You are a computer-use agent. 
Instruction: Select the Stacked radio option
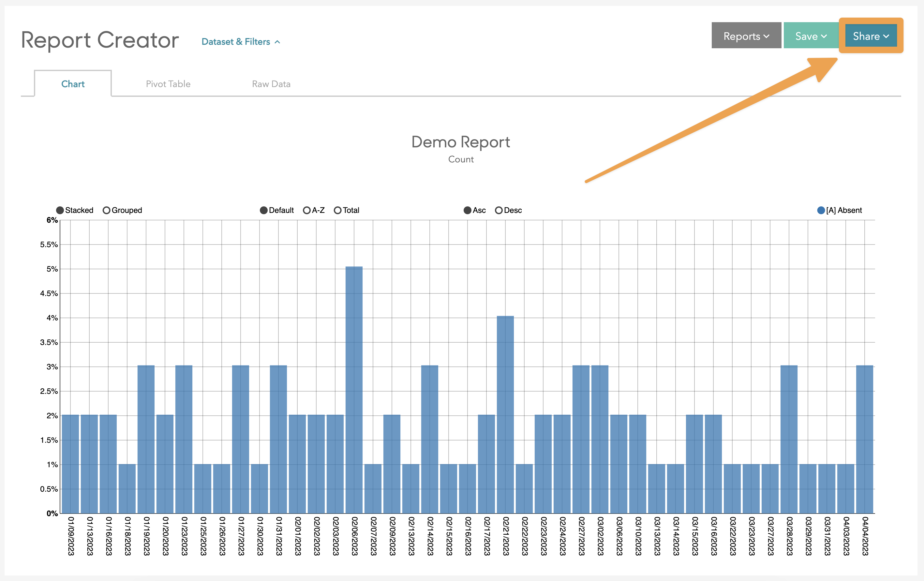point(60,210)
